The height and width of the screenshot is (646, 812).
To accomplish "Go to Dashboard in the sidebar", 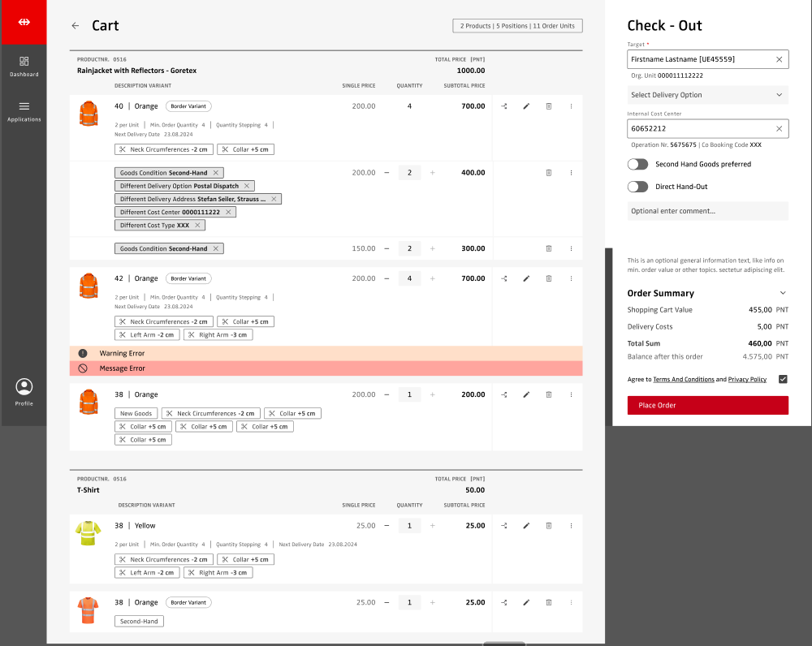I will click(24, 66).
